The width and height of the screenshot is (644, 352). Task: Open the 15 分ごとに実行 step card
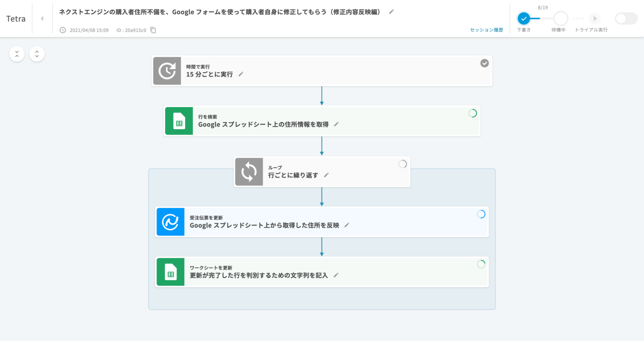pos(322,71)
